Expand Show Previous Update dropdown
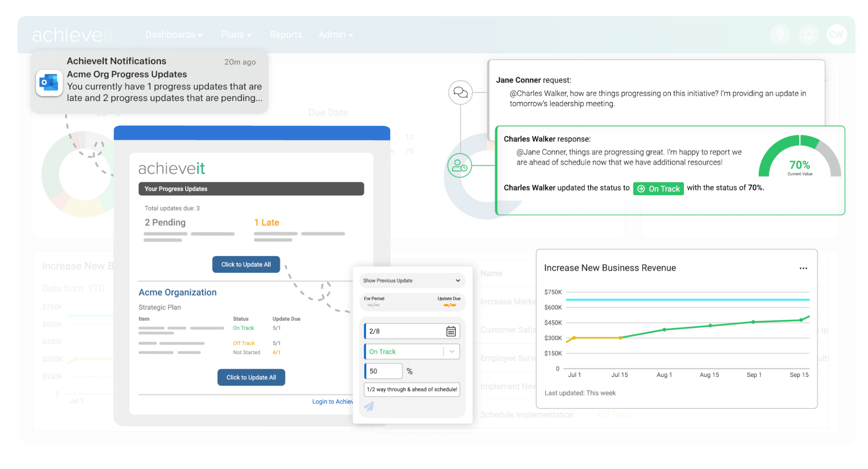The width and height of the screenshot is (868, 469). tap(412, 281)
